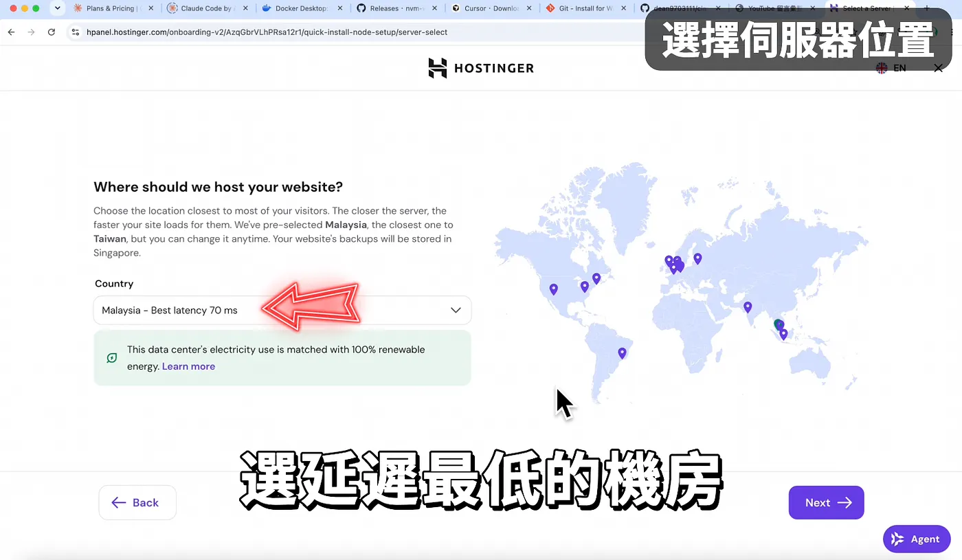Select the US west coast server pin

click(554, 289)
